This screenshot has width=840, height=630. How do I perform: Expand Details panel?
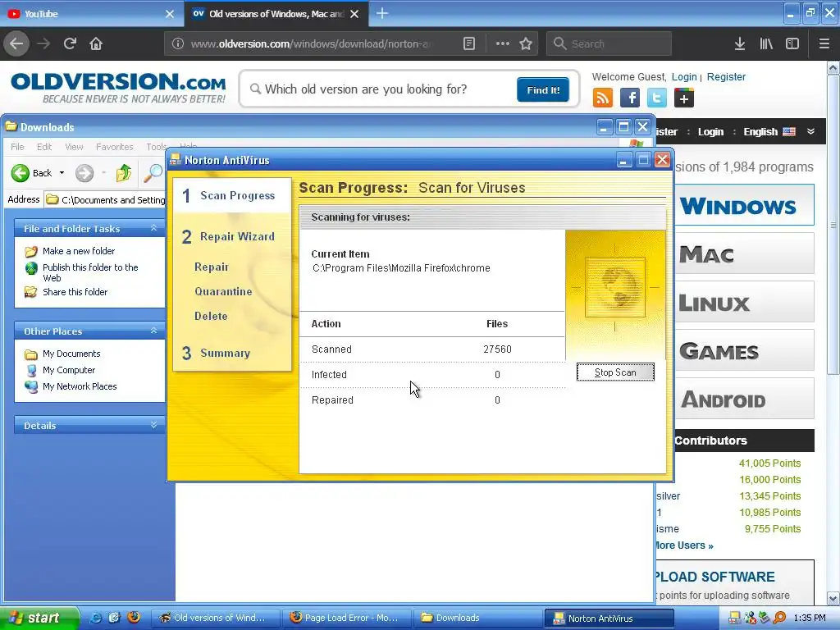click(x=153, y=425)
